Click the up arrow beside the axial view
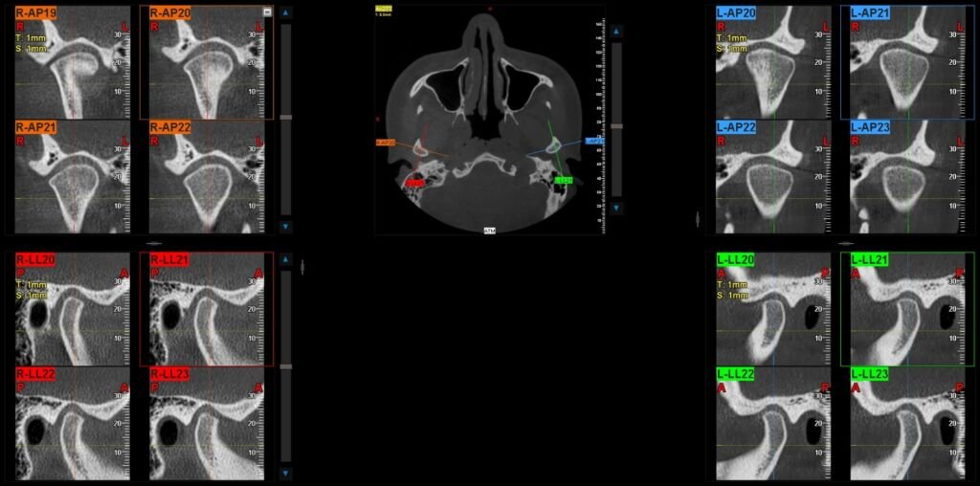The image size is (980, 486). pyautogui.click(x=616, y=32)
